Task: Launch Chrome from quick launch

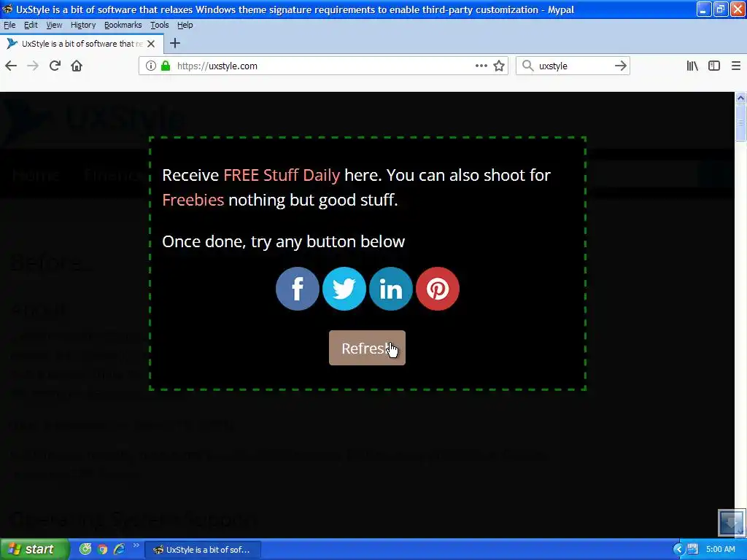Action: coord(102,550)
